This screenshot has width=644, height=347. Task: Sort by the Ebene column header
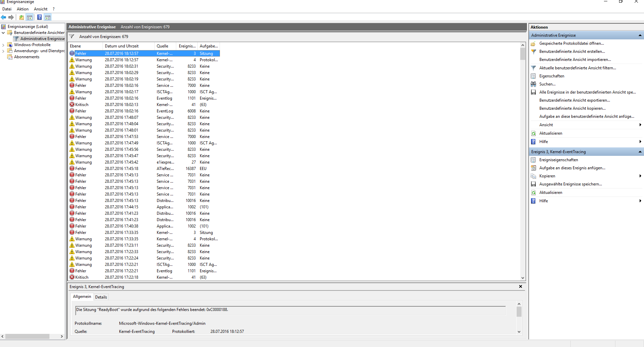tap(85, 46)
